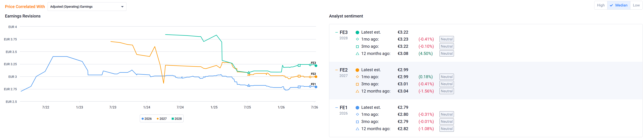The image size is (644, 138).
Task: Click the Neutral badge in FE1's 1mo ago row
Action: pyautogui.click(x=447, y=115)
